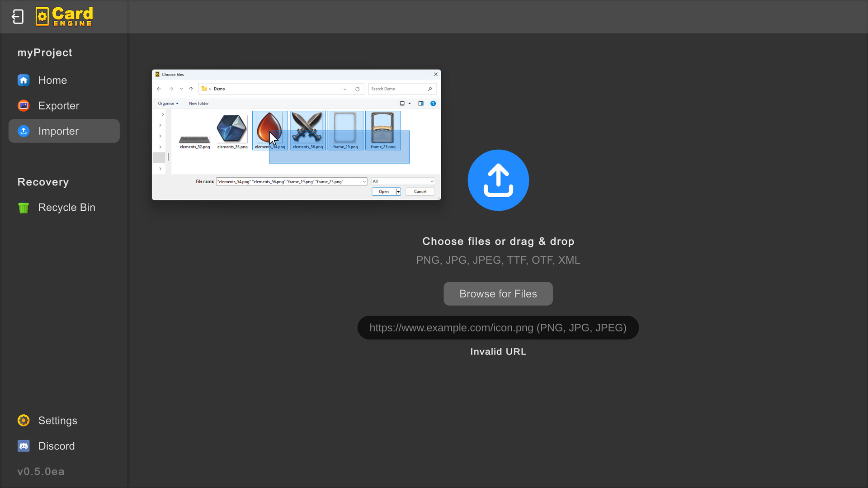The image size is (868, 488).
Task: Click the large blue upload icon
Action: click(x=498, y=180)
